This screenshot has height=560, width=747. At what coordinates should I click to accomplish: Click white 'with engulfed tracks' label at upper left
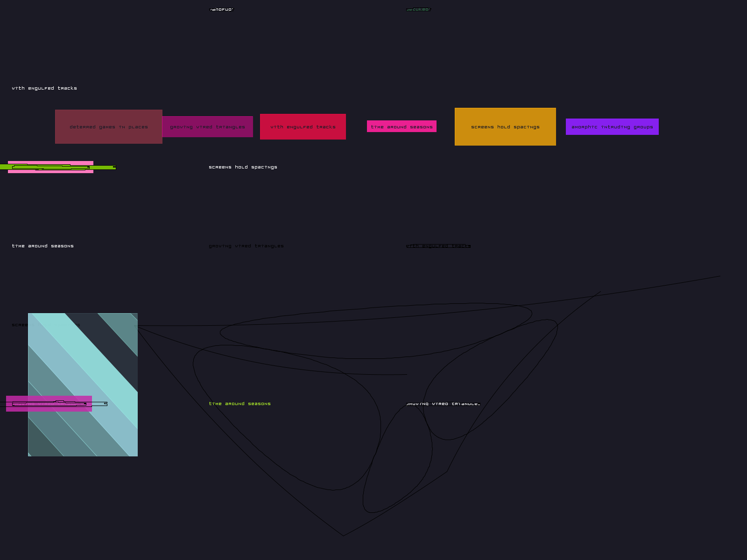coord(44,88)
